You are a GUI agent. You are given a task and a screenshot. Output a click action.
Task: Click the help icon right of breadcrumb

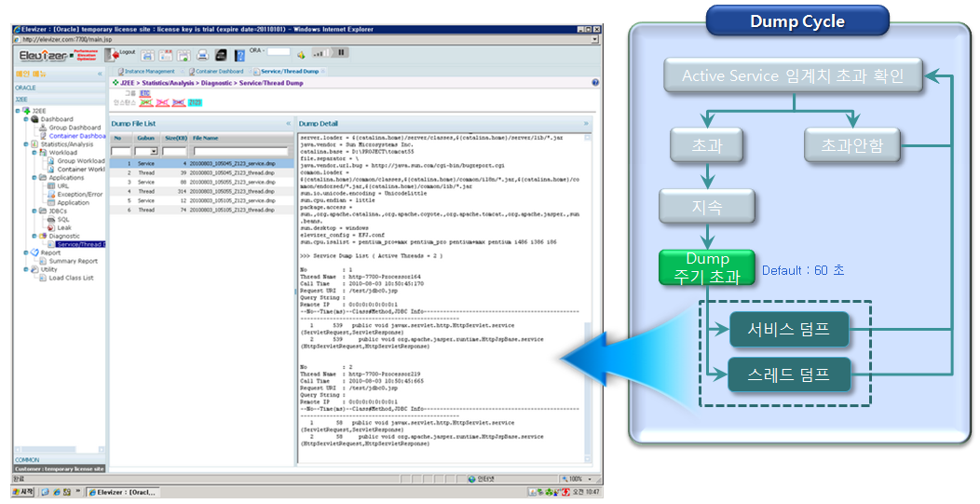point(595,83)
